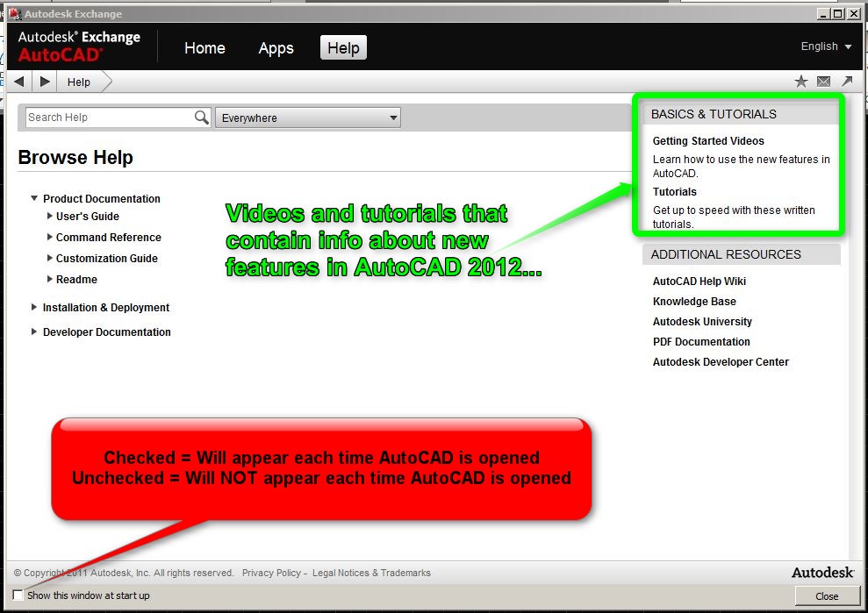
Task: Switch to the Apps tab
Action: [276, 48]
